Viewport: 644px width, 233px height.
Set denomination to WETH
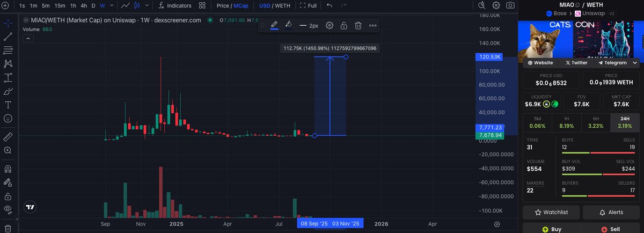[282, 5]
